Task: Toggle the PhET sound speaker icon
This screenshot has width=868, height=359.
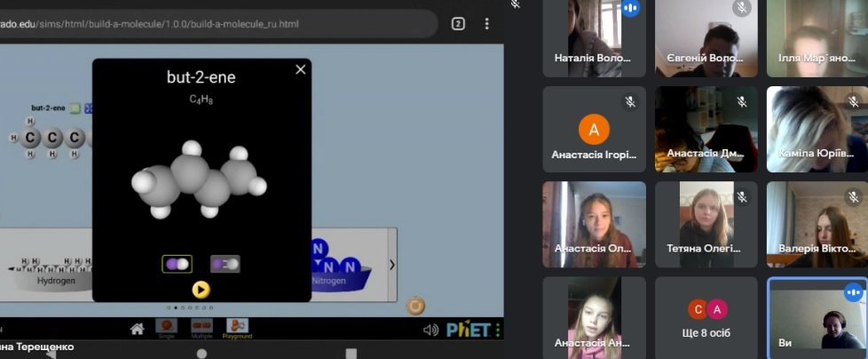Action: [x=430, y=331]
